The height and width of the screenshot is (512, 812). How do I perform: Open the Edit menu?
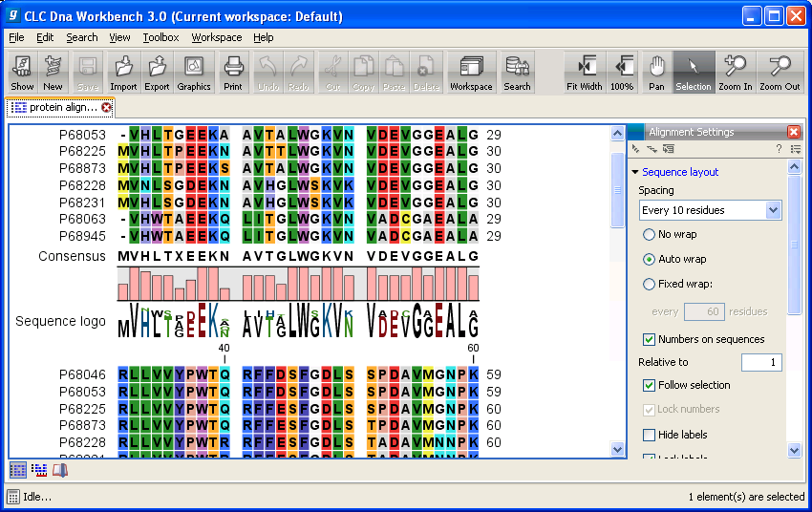point(45,37)
